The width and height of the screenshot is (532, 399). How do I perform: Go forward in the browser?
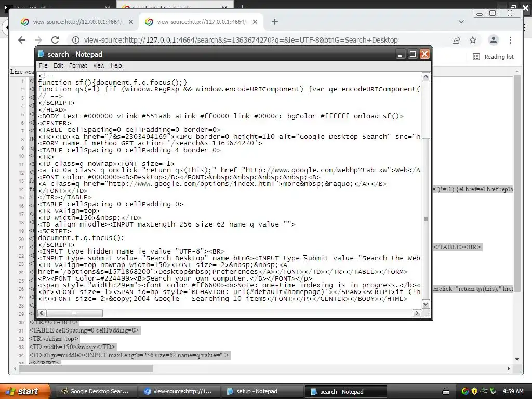[x=38, y=40]
